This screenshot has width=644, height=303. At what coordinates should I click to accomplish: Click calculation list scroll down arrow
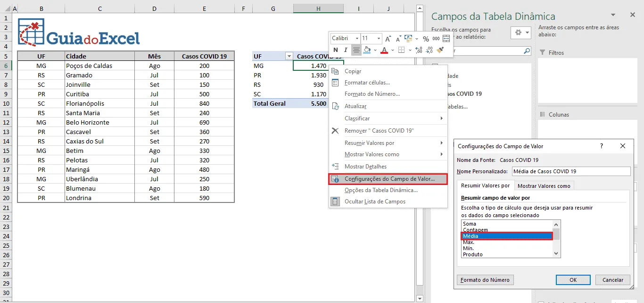556,253
